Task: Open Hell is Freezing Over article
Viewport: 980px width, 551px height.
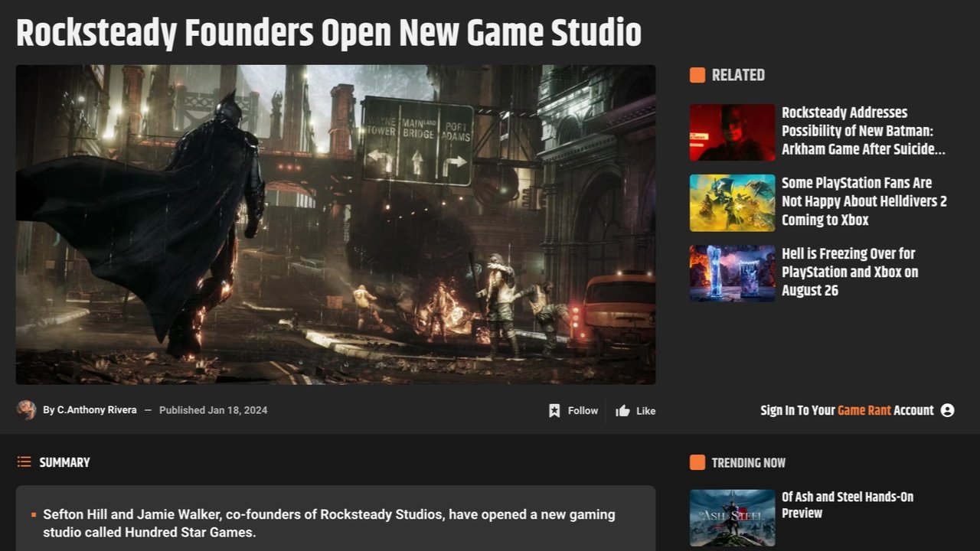Action: (x=849, y=272)
